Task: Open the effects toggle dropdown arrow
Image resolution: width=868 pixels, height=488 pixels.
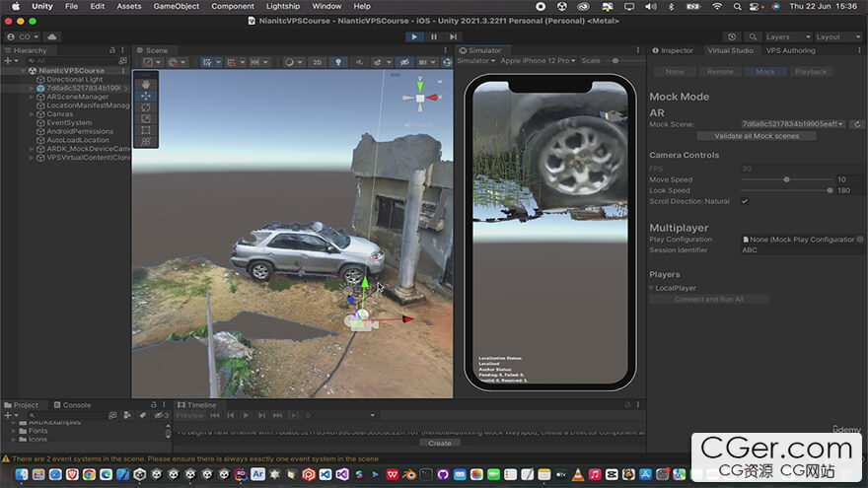Action: pyautogui.click(x=390, y=62)
